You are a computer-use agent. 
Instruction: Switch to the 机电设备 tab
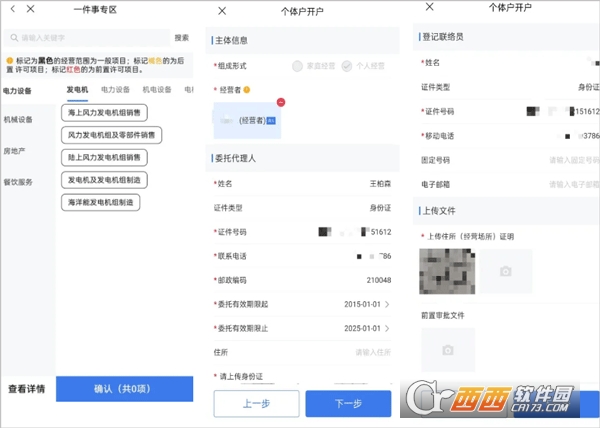[x=157, y=90]
